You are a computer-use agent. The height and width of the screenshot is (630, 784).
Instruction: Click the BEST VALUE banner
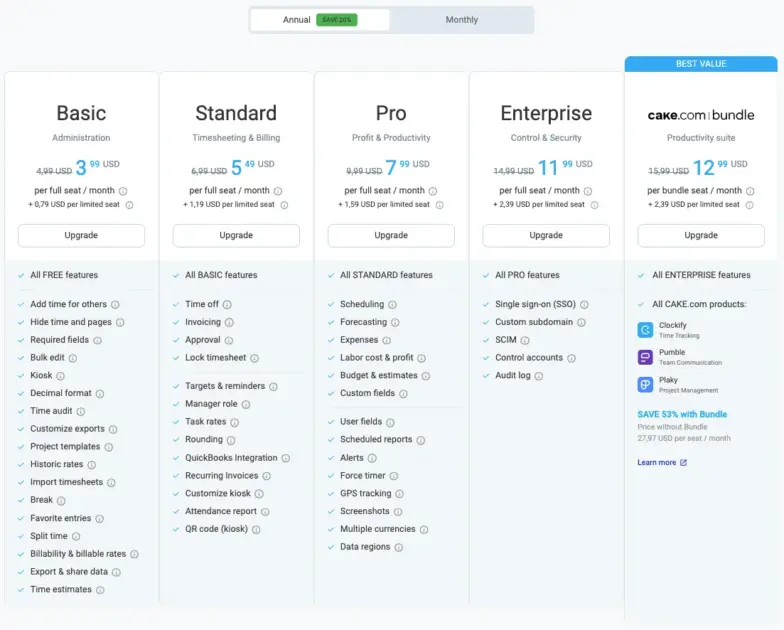701,64
